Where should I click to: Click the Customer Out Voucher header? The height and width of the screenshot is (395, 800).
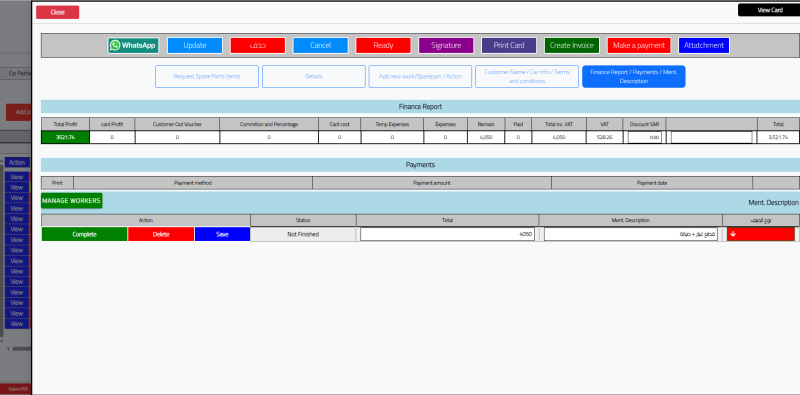(177, 124)
